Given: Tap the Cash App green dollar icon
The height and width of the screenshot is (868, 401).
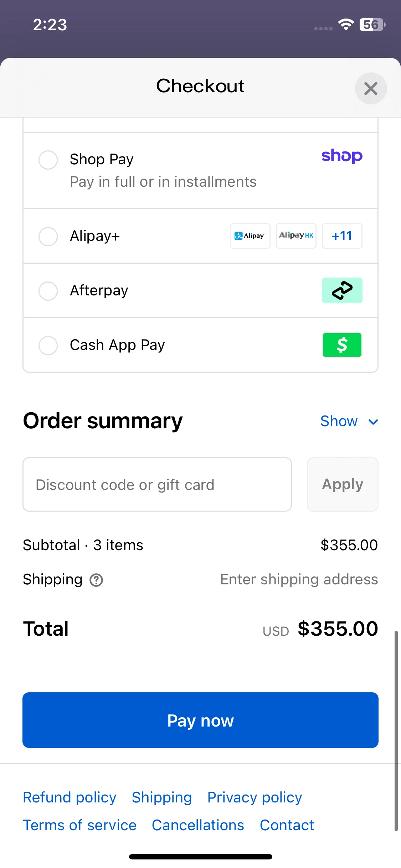Looking at the screenshot, I should pos(342,345).
